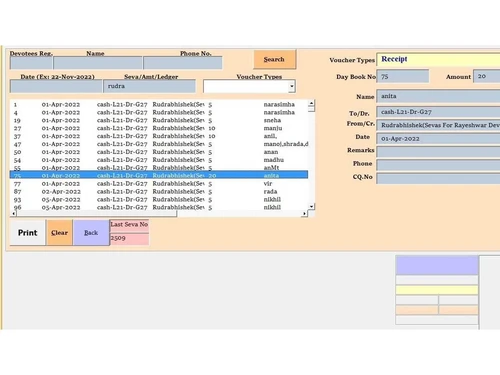Select row 50 anan entry
Screen dimensions: 500x375
[x=159, y=152]
